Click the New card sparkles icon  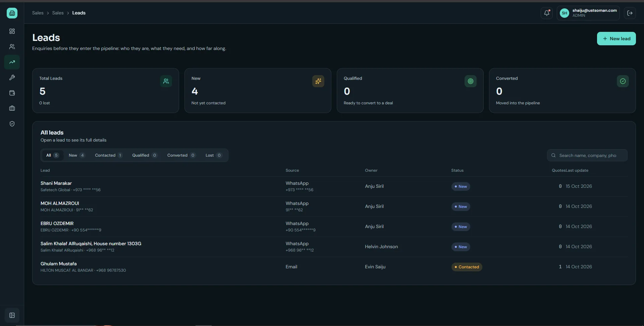(318, 81)
